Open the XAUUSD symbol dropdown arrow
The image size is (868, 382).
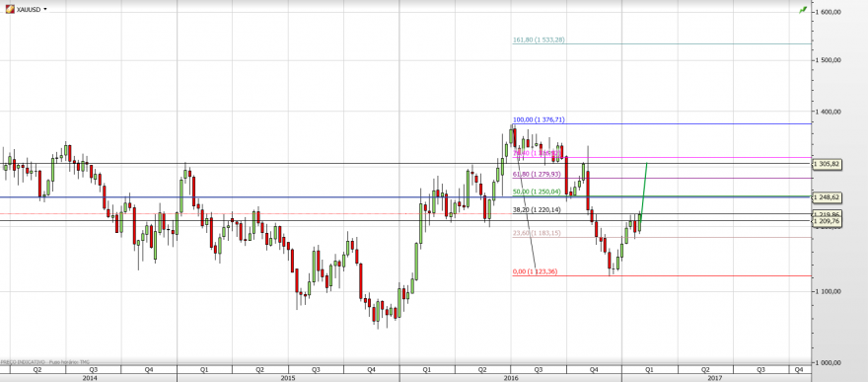point(44,10)
